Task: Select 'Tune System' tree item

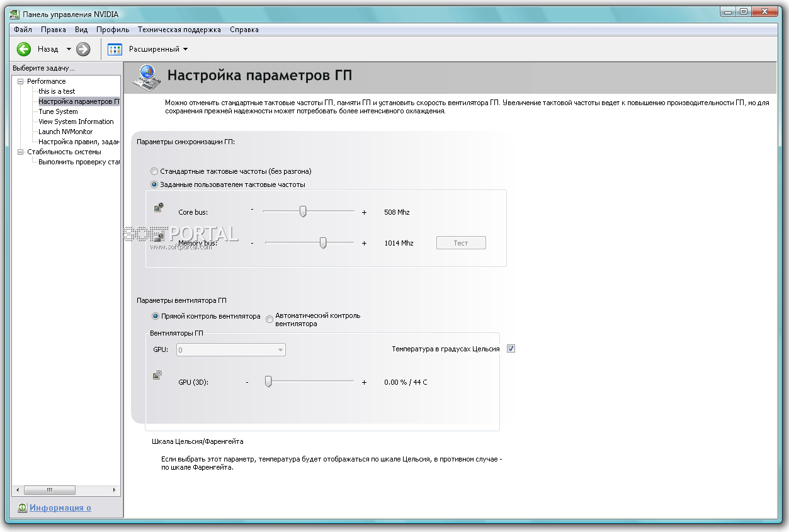Action: [58, 111]
